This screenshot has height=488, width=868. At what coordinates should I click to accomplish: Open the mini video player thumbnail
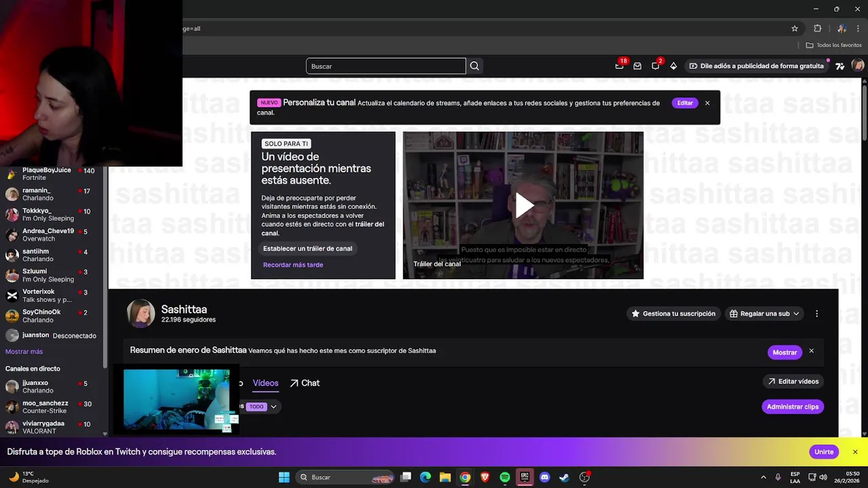176,400
